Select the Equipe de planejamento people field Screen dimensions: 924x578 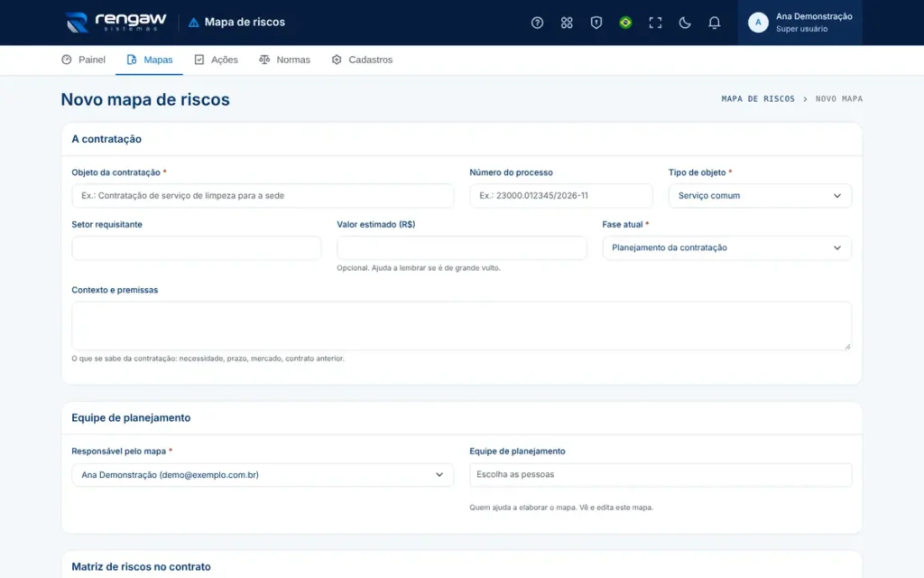point(660,475)
